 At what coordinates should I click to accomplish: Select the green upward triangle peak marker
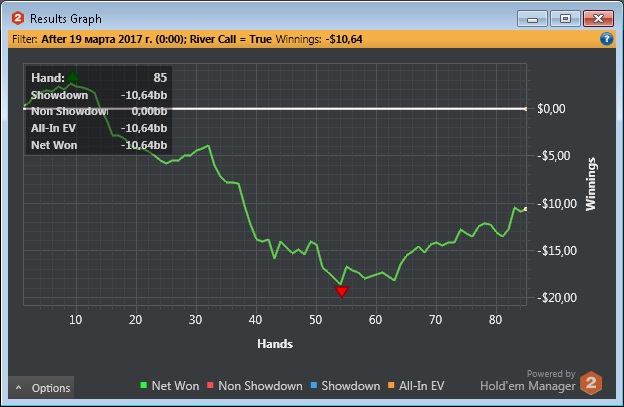(x=72, y=76)
